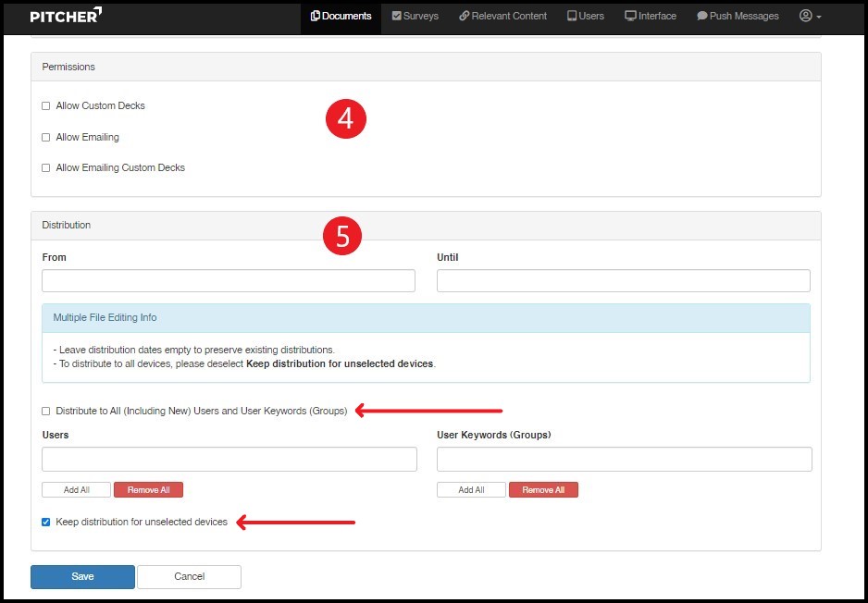Open Push Messages section
Image resolution: width=868 pixels, height=603 pixels.
click(738, 16)
